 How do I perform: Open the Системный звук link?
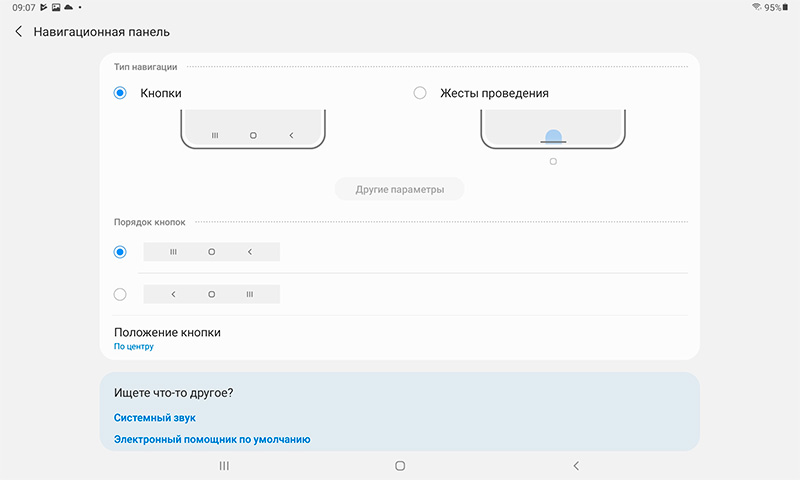[x=154, y=417]
